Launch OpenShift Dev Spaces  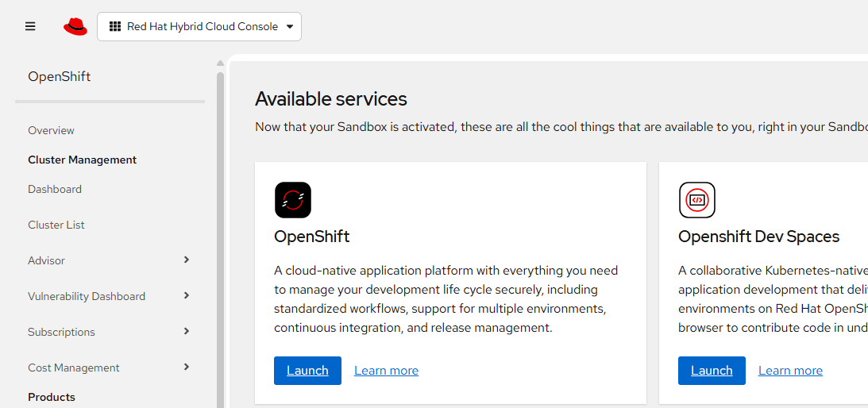point(712,371)
